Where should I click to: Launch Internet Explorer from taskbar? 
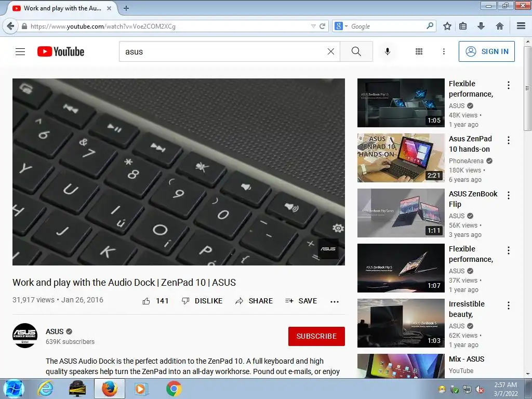[x=45, y=389]
